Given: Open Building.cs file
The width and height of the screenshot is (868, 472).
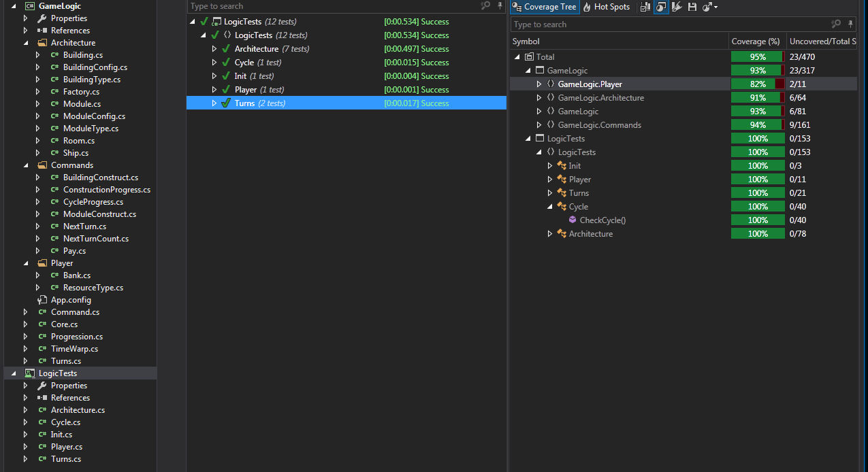Looking at the screenshot, I should (83, 55).
